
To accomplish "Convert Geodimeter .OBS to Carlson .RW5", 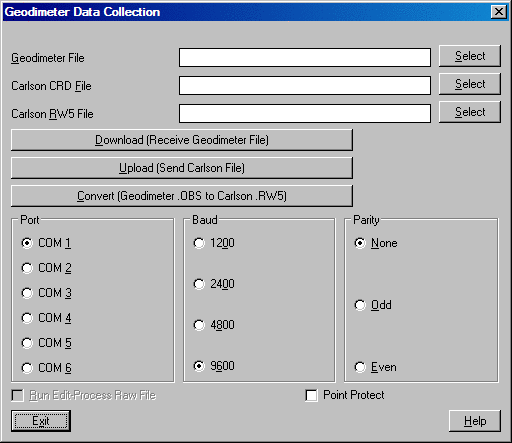I will 182,196.
